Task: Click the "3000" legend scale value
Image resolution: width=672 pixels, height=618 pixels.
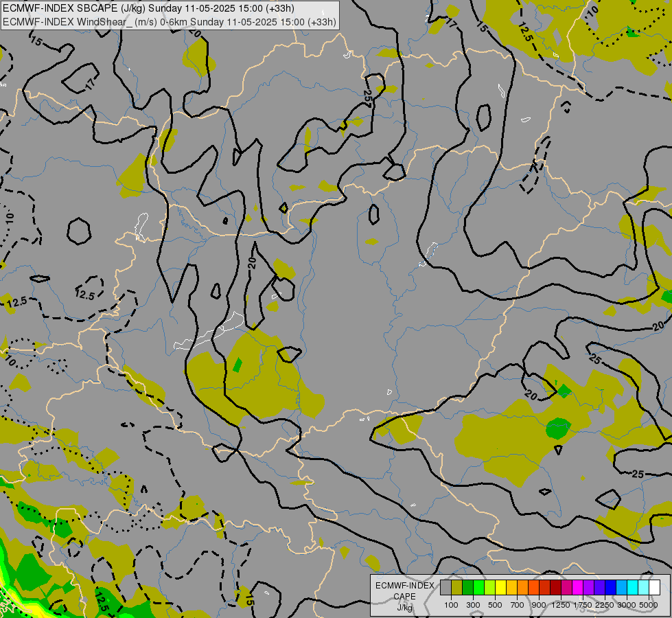Action: click(627, 605)
